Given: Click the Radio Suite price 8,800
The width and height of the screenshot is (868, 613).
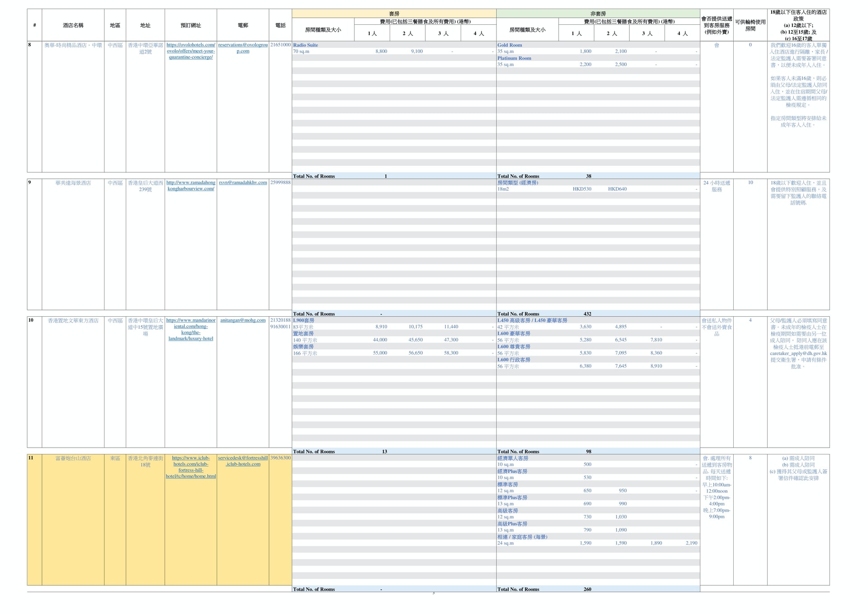Looking at the screenshot, I should click(381, 51).
